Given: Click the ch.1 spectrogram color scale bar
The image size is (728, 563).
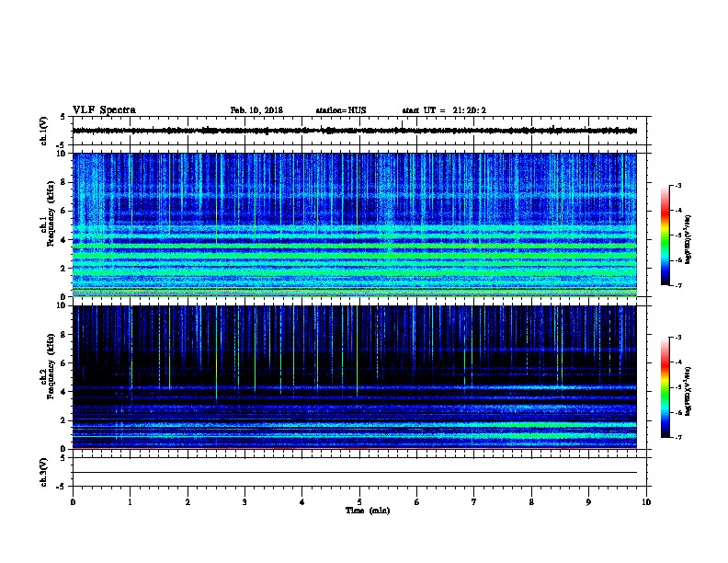Looking at the screenshot, I should point(665,236).
